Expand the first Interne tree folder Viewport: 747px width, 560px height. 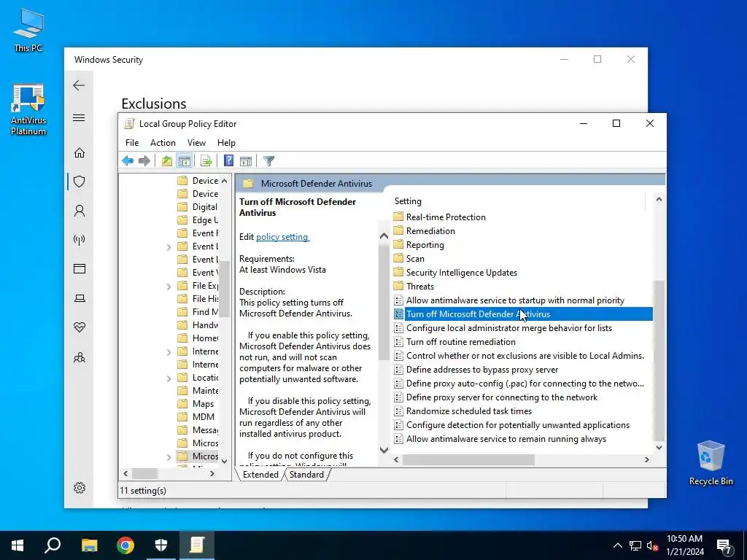pyautogui.click(x=169, y=352)
